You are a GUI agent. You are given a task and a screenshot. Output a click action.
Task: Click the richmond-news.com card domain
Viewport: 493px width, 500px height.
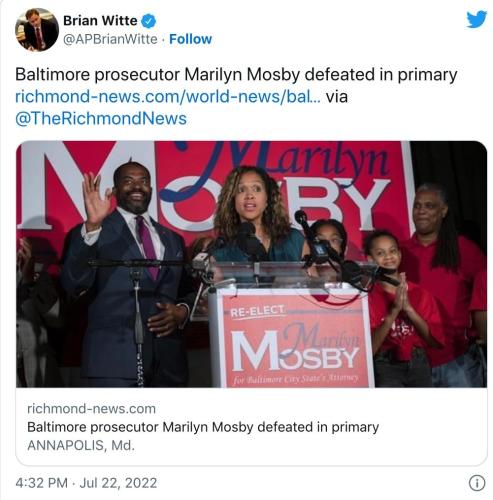tap(91, 409)
